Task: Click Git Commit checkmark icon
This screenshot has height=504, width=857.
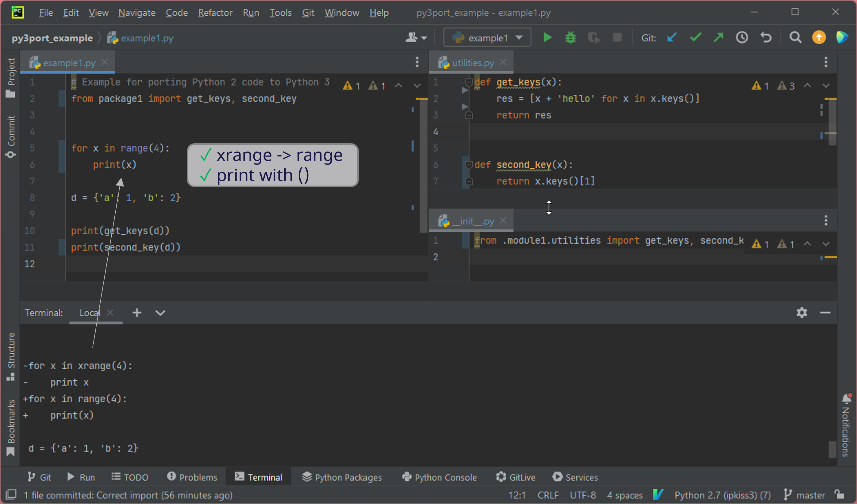Action: (695, 37)
